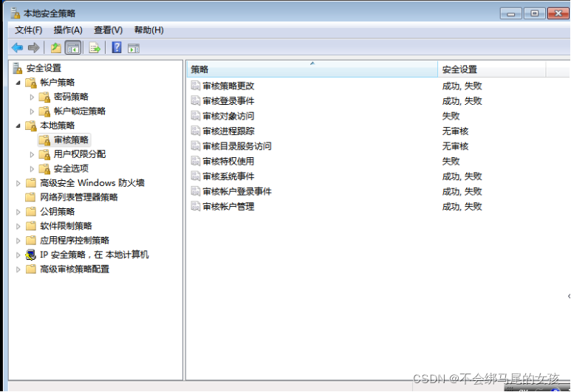Expand the 帐户锁定策略 tree node
This screenshot has width=571, height=392.
pyautogui.click(x=32, y=111)
